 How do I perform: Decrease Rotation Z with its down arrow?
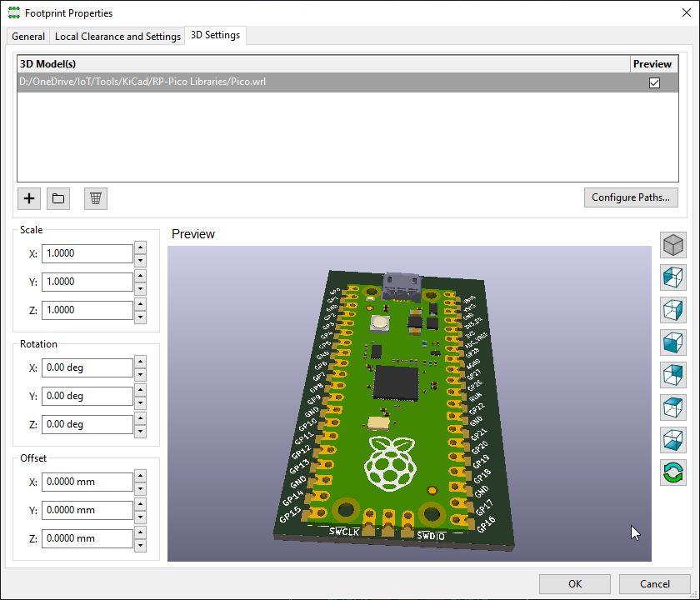(x=140, y=429)
